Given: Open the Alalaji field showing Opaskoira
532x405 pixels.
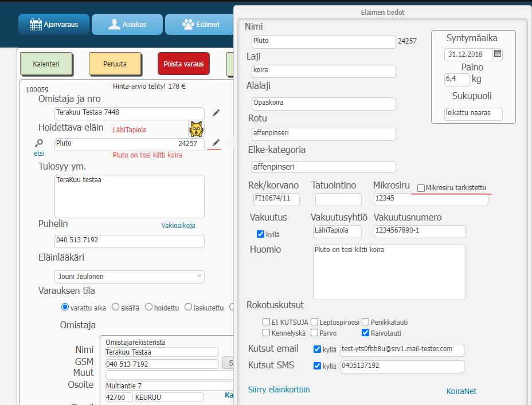Looking at the screenshot, I should [x=324, y=103].
